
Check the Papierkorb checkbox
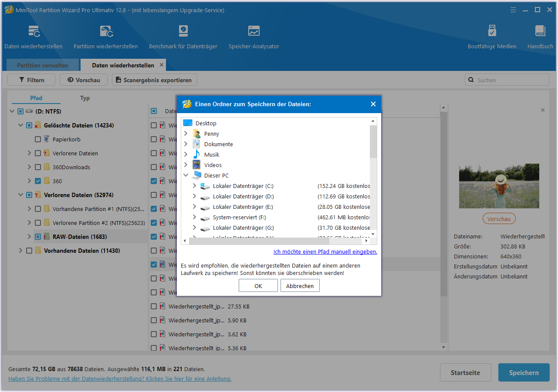click(38, 139)
